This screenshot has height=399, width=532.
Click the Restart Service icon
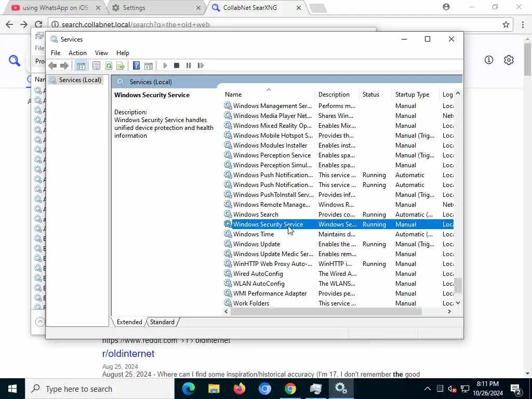click(201, 65)
